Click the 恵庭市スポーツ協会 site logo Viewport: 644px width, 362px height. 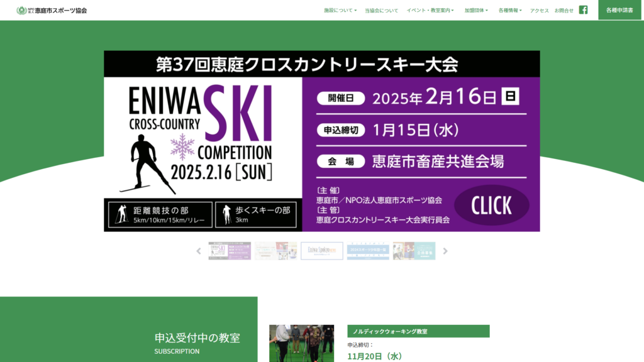52,10
